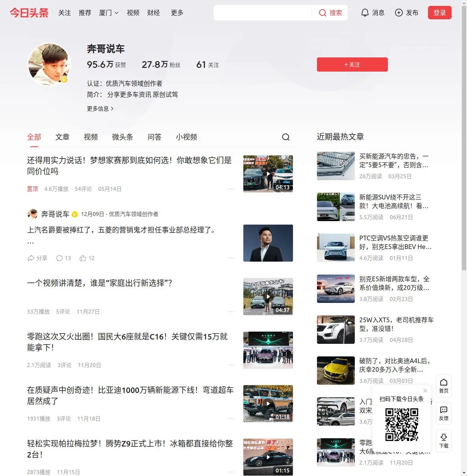
Task: Play the 01:18 比亚迪 video thumbnail
Action: coord(268,404)
